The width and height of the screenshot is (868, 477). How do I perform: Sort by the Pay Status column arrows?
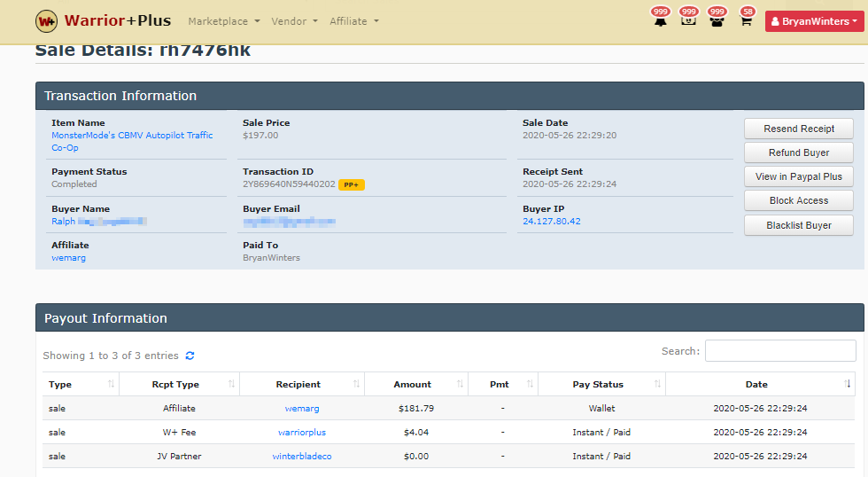(x=657, y=384)
